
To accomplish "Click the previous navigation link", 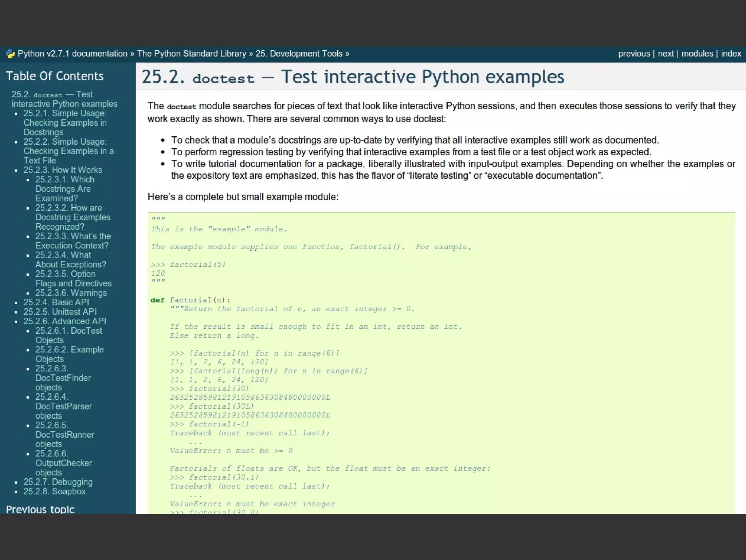I will (634, 54).
